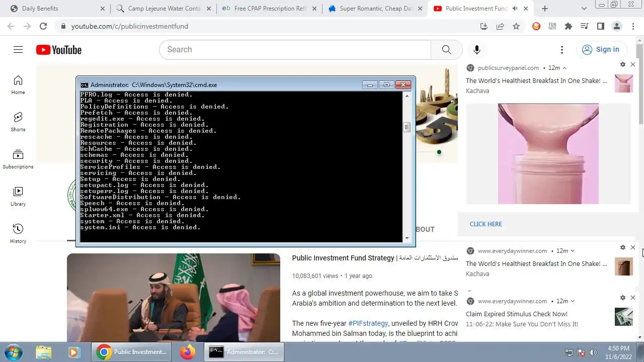The image size is (644, 362).
Task: Open a new browser tab
Action: (545, 9)
